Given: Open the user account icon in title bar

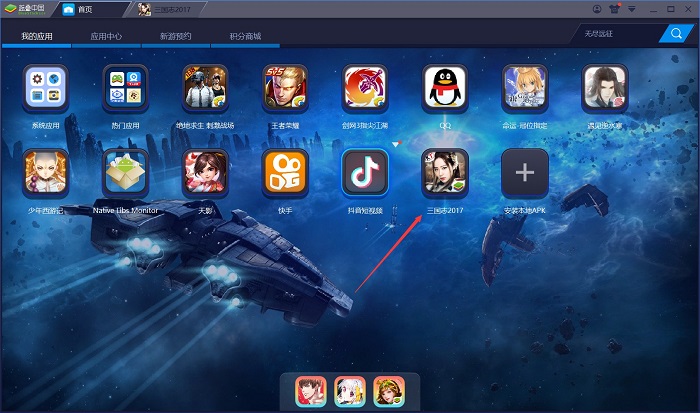Looking at the screenshot, I should coord(597,10).
